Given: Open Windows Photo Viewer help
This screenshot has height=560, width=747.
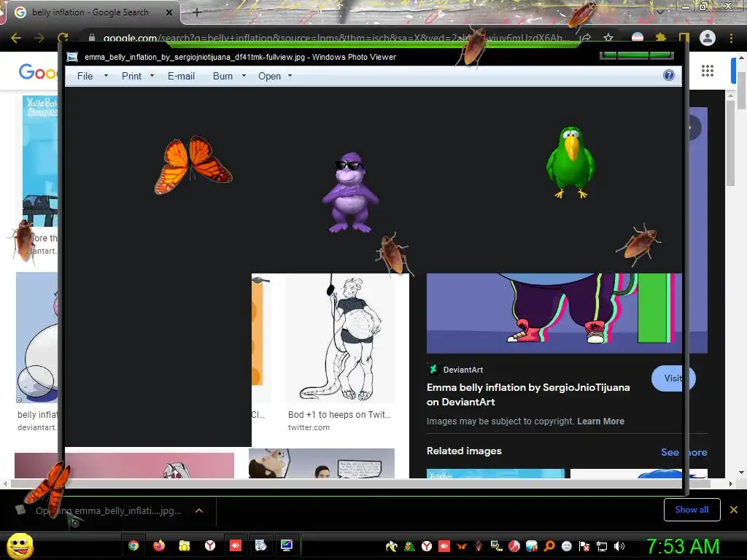Looking at the screenshot, I should pyautogui.click(x=669, y=75).
